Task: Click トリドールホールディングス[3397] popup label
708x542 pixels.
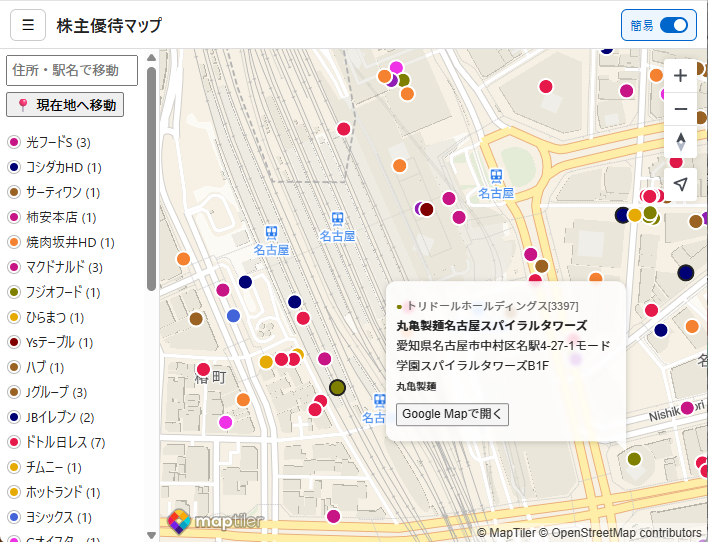Action: click(x=492, y=306)
